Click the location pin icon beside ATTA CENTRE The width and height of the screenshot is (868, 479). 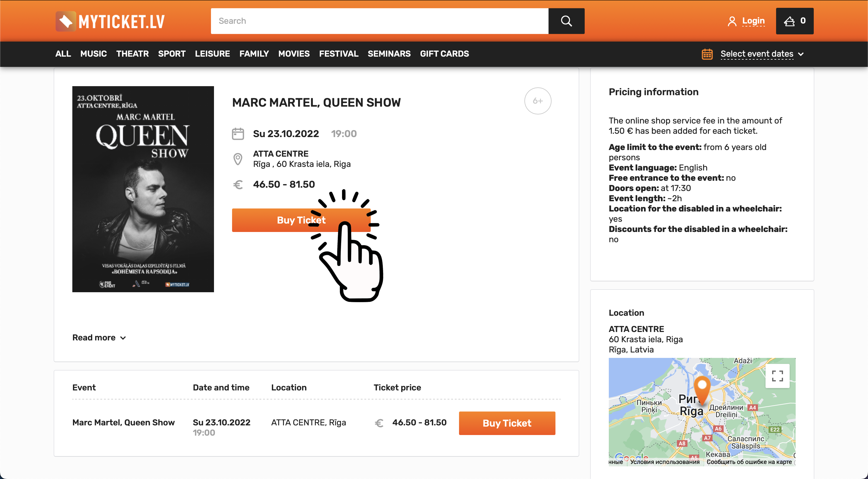(238, 159)
